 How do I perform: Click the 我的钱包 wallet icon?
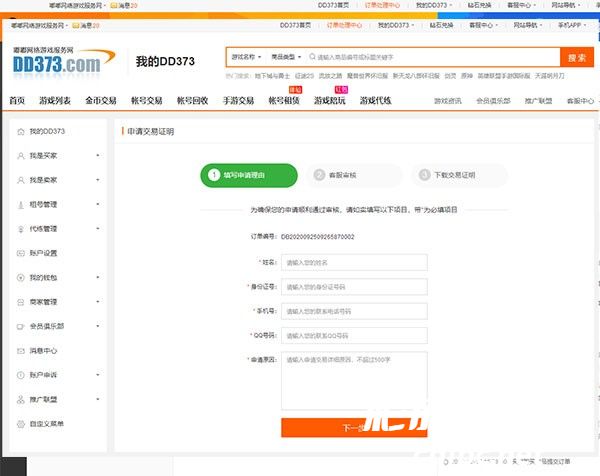[21, 277]
